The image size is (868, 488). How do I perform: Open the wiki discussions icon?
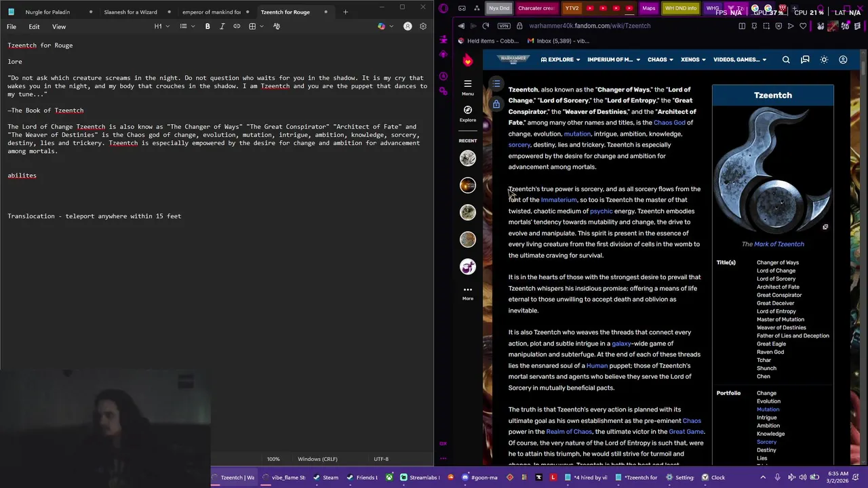click(x=805, y=60)
